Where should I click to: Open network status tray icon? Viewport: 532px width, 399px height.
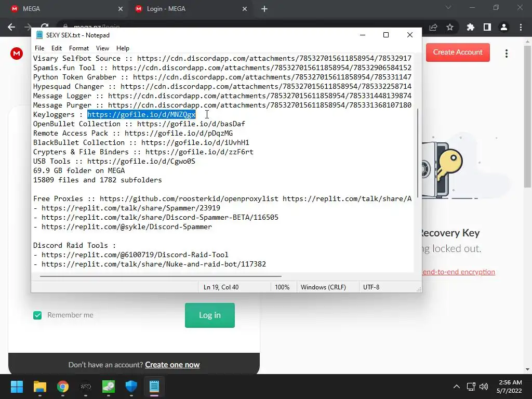click(x=471, y=387)
